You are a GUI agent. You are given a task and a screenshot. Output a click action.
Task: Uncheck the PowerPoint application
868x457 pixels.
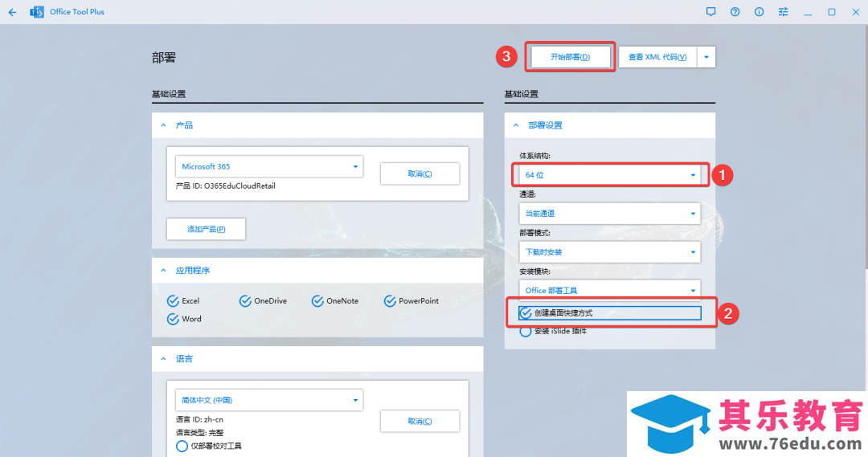pos(411,301)
